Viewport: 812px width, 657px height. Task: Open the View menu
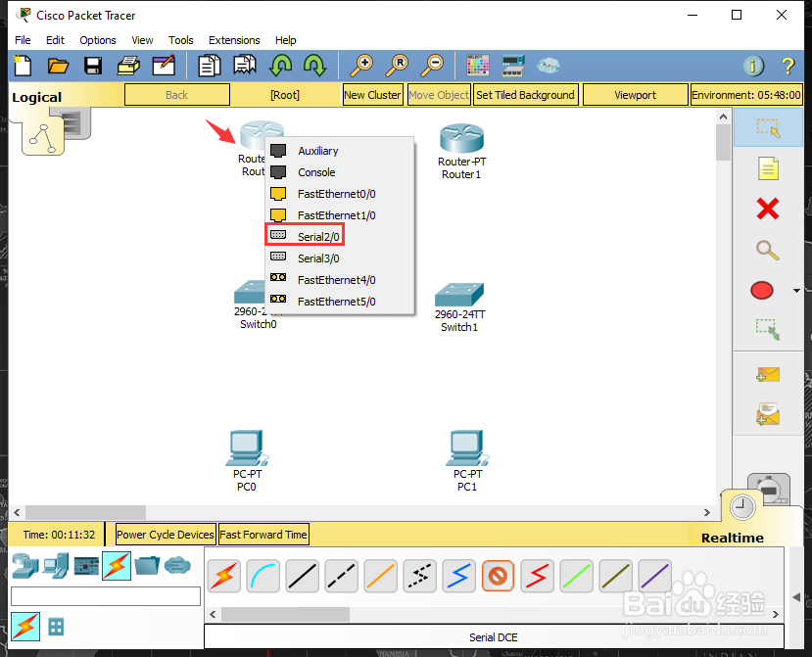[142, 40]
